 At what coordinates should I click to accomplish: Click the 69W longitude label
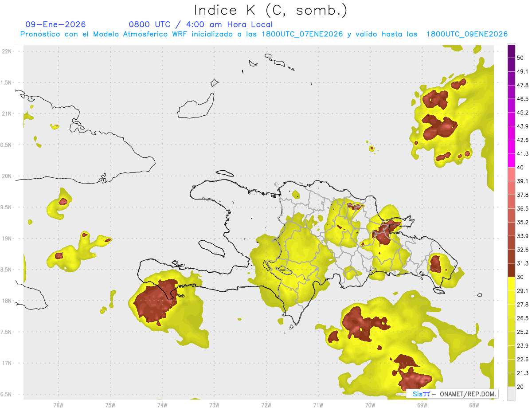point(422,405)
